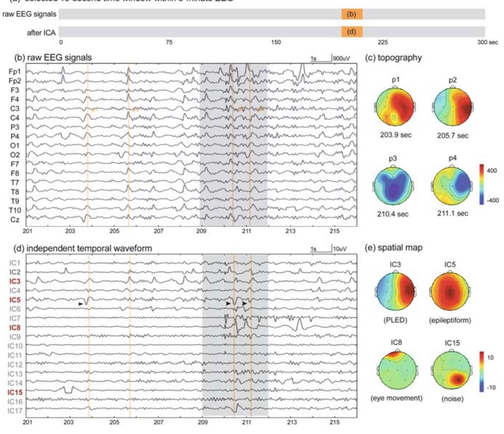Click the '203.9 sec' topography caption
The height and width of the screenshot is (434, 504).
395,135
